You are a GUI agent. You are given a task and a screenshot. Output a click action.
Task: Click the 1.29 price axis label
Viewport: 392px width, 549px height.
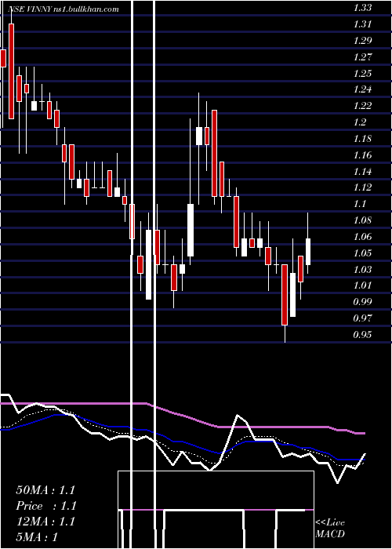362,40
